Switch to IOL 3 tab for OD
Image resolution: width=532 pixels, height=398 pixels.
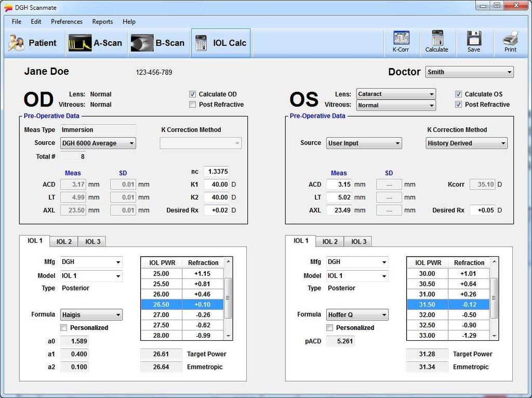[92, 242]
